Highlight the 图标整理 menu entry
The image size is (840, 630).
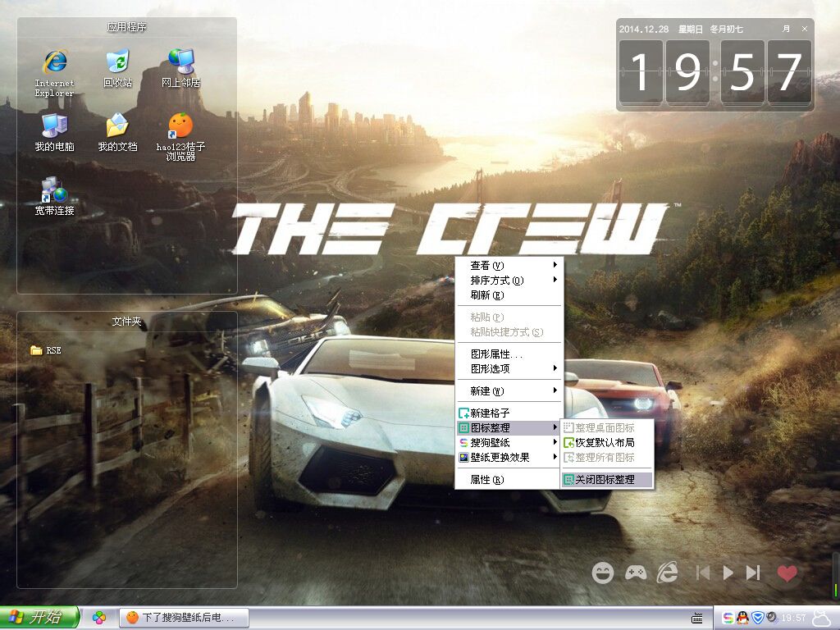point(509,427)
